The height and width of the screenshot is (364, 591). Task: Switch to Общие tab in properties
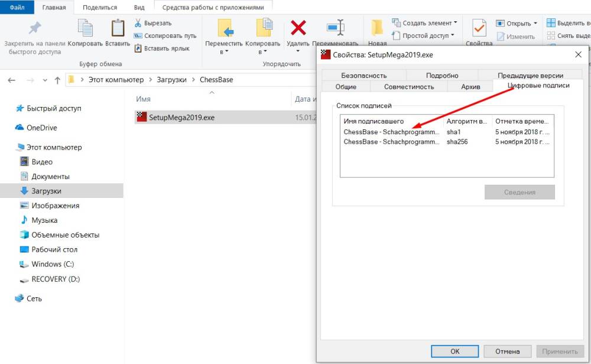point(346,87)
